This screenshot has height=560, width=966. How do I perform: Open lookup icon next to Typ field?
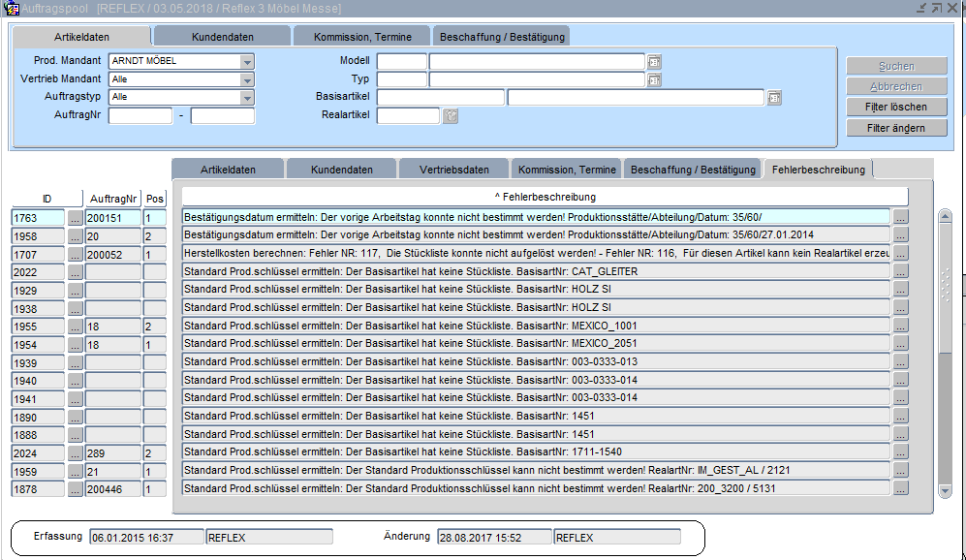tap(654, 79)
